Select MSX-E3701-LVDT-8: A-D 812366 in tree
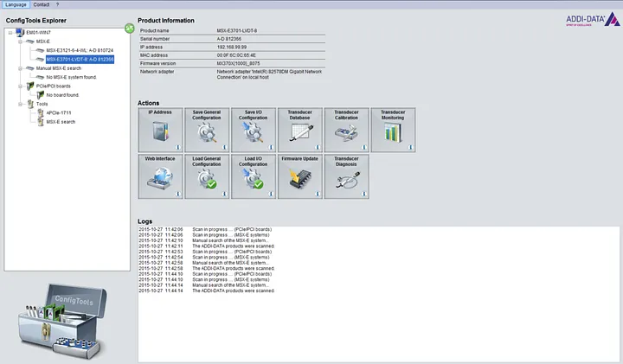Screen dimensions: 623x364 [x=80, y=59]
